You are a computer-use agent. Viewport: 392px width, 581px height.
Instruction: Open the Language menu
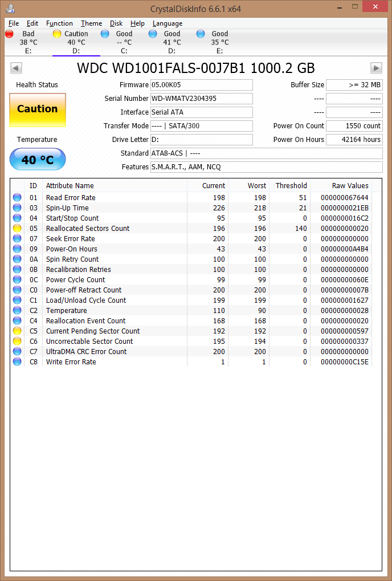click(168, 23)
